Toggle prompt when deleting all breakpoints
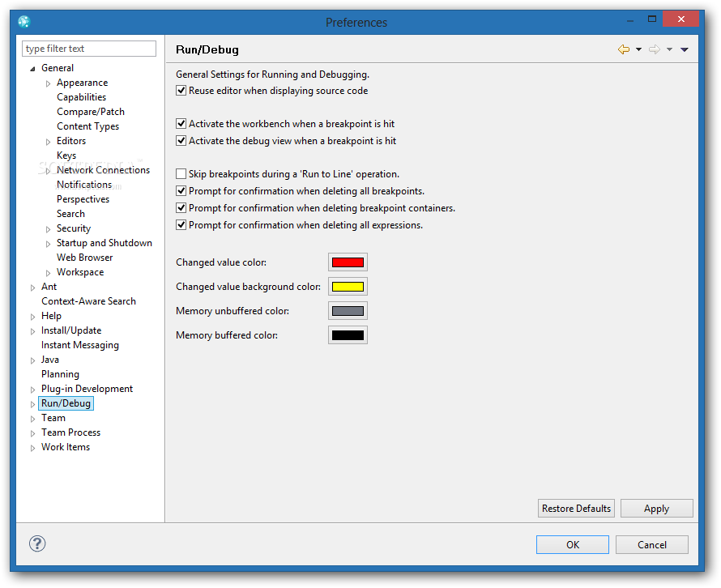 (181, 191)
